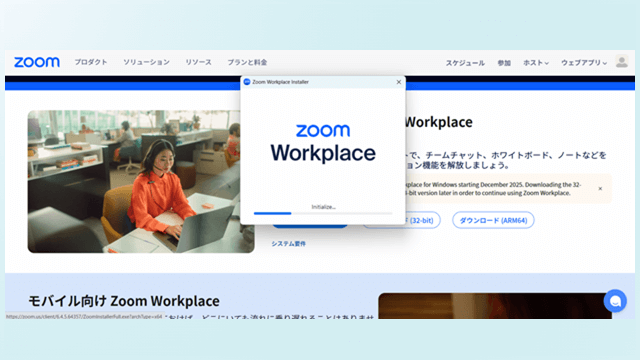Open the chat support bubble

pos(615,301)
